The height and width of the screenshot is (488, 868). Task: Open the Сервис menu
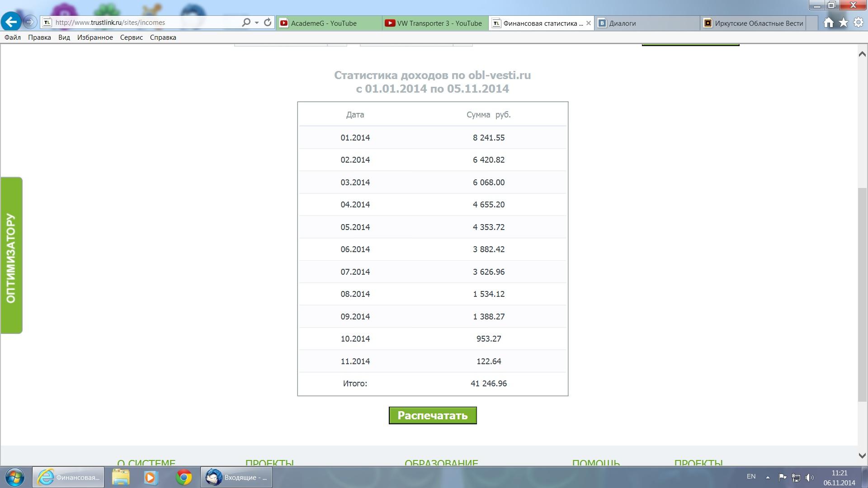(x=131, y=38)
